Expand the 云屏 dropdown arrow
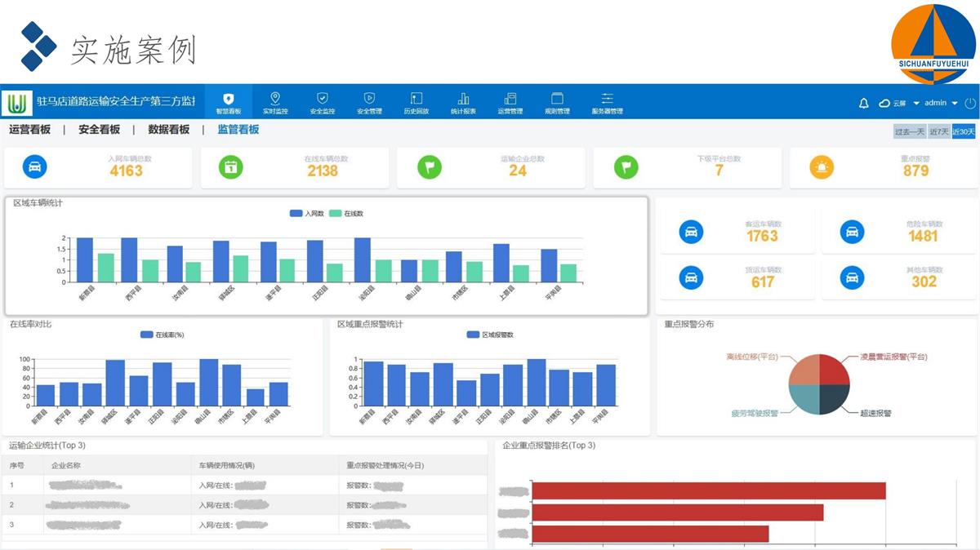The height and width of the screenshot is (550, 980). [x=915, y=104]
